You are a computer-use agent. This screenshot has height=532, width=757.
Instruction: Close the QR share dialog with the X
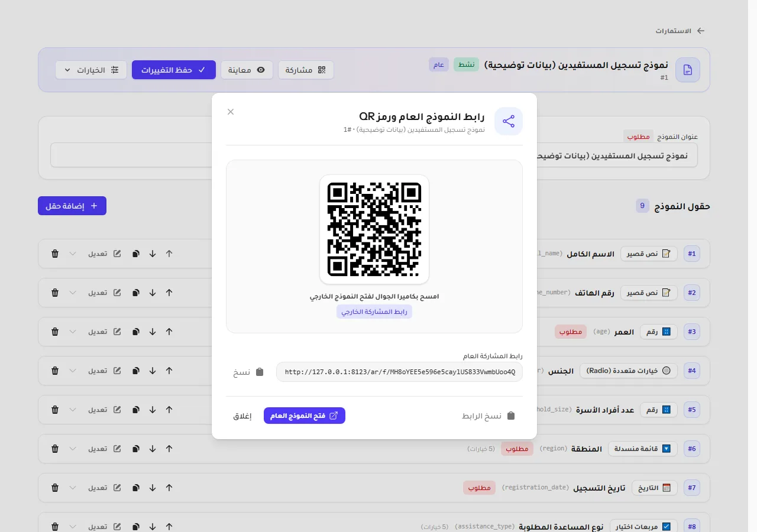point(231,112)
